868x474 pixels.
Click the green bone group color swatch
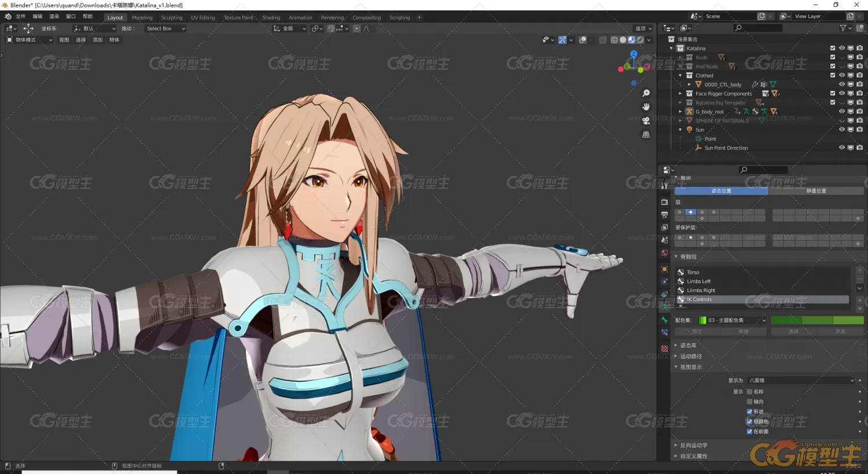click(817, 320)
